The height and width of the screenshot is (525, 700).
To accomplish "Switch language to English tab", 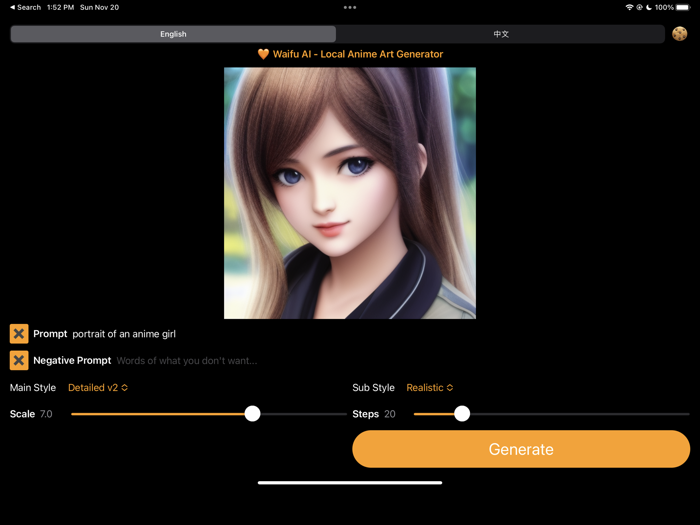I will [173, 34].
